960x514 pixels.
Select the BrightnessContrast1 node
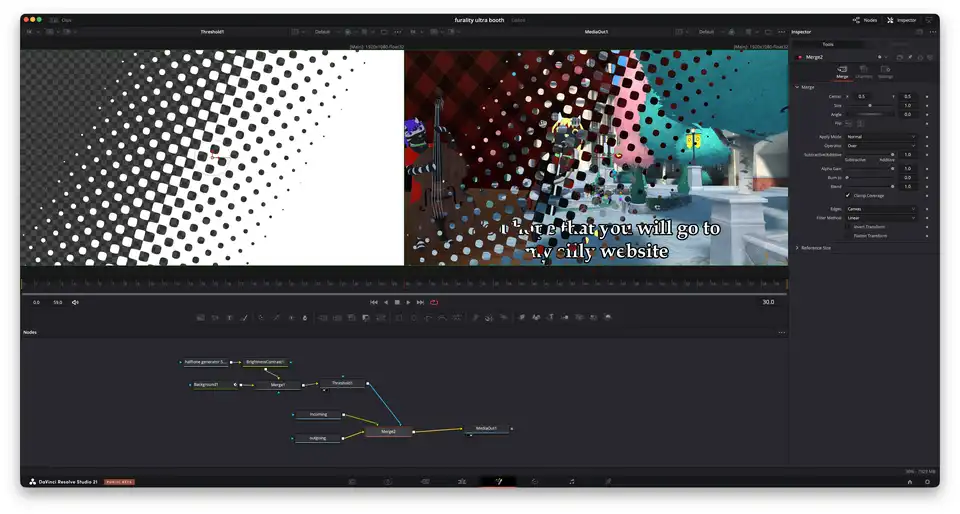click(266, 362)
